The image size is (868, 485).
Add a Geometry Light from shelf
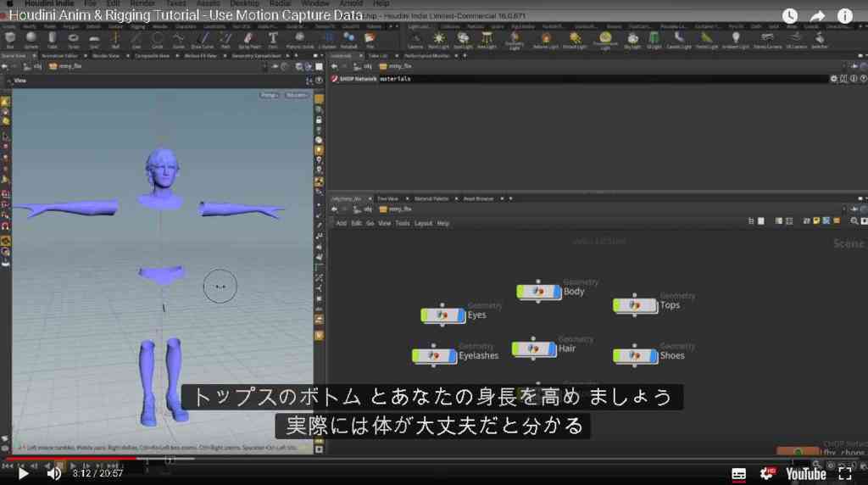[x=515, y=40]
